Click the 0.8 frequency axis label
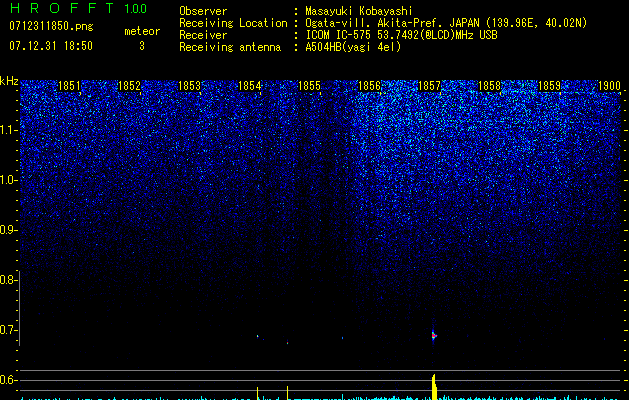This screenshot has width=629, height=400. click(9, 280)
